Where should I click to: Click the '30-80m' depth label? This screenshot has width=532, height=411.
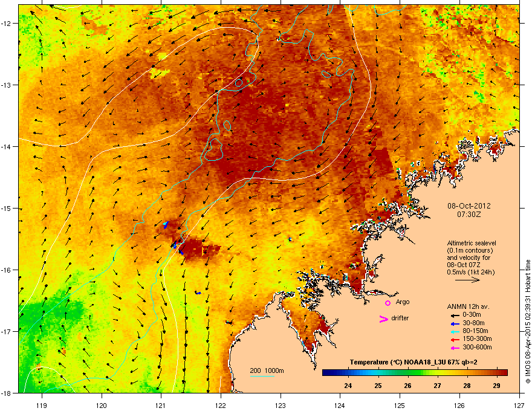(473, 323)
